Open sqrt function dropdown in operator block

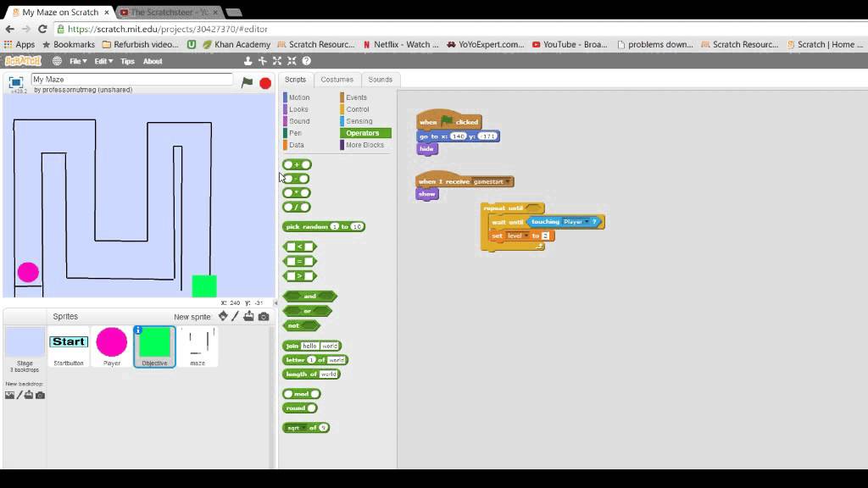click(x=303, y=428)
